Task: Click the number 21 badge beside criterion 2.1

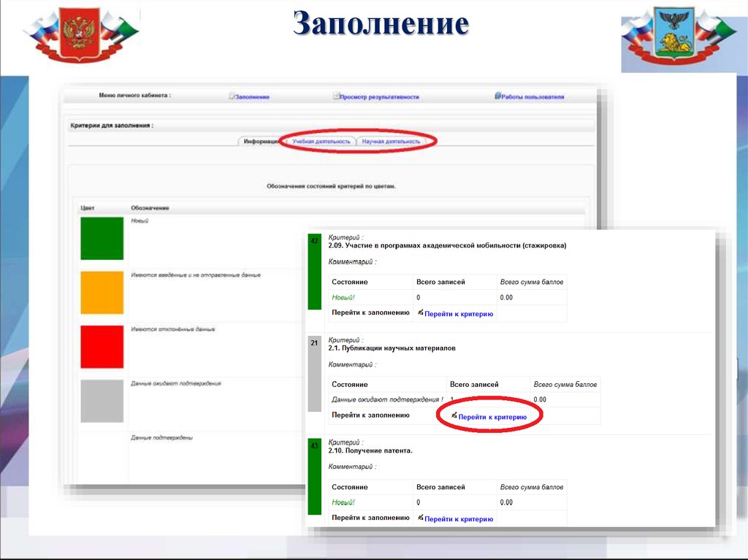Action: pos(314,343)
